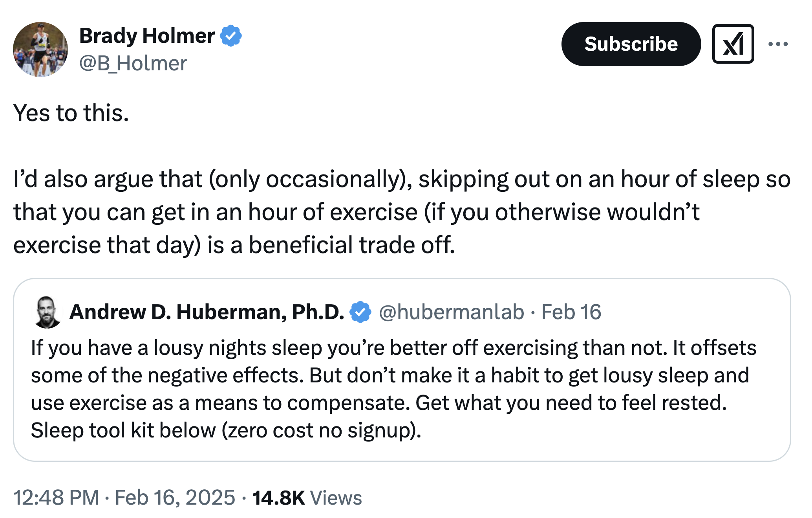Viewport: 812px width, 518px height.
Task: Click Brady Holmer's blue verified badge
Action: (x=231, y=36)
